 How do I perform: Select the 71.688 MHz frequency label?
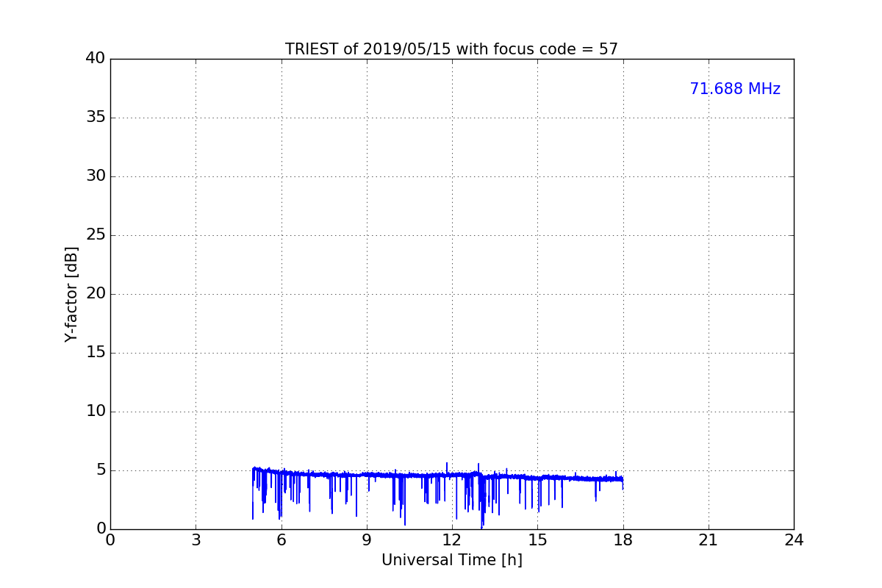[x=735, y=89]
